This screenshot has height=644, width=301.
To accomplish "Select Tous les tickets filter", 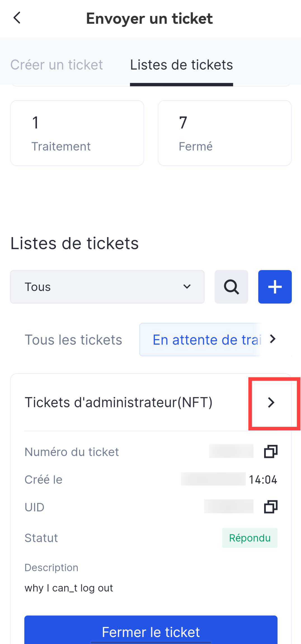I will click(73, 340).
